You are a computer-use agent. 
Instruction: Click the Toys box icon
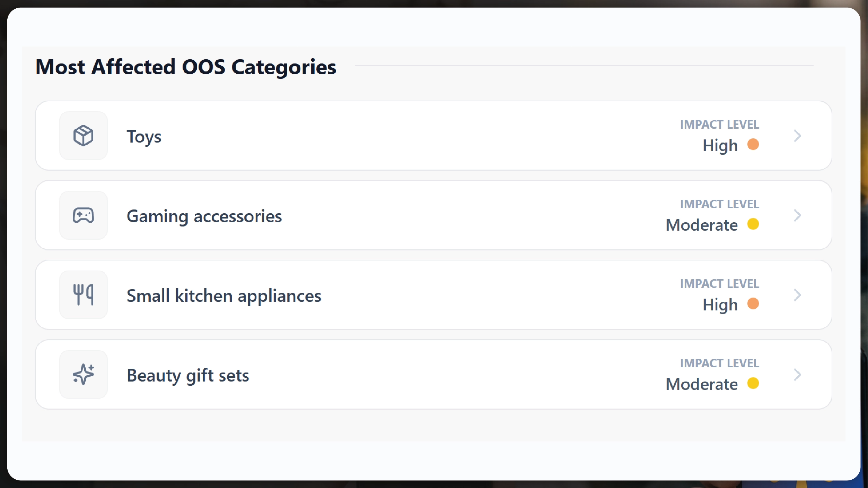pos(84,136)
